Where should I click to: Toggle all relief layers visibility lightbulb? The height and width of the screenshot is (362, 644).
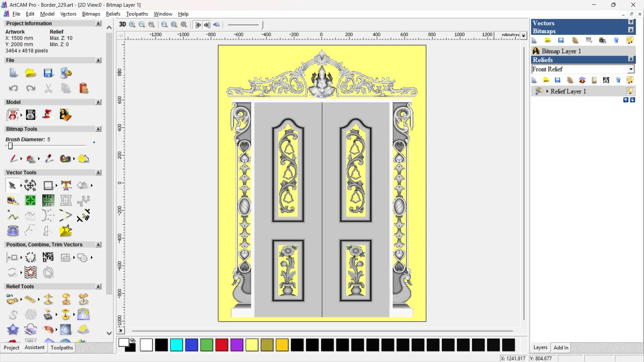coord(630,80)
